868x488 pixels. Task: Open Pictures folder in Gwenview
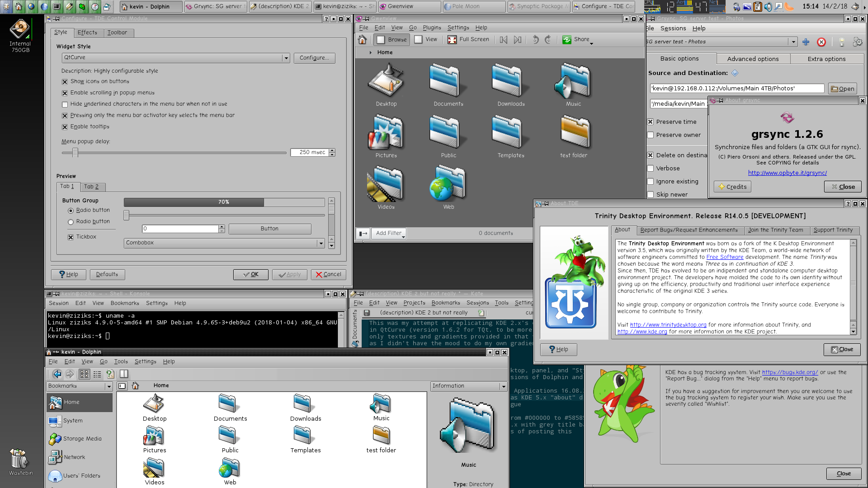[x=386, y=136]
